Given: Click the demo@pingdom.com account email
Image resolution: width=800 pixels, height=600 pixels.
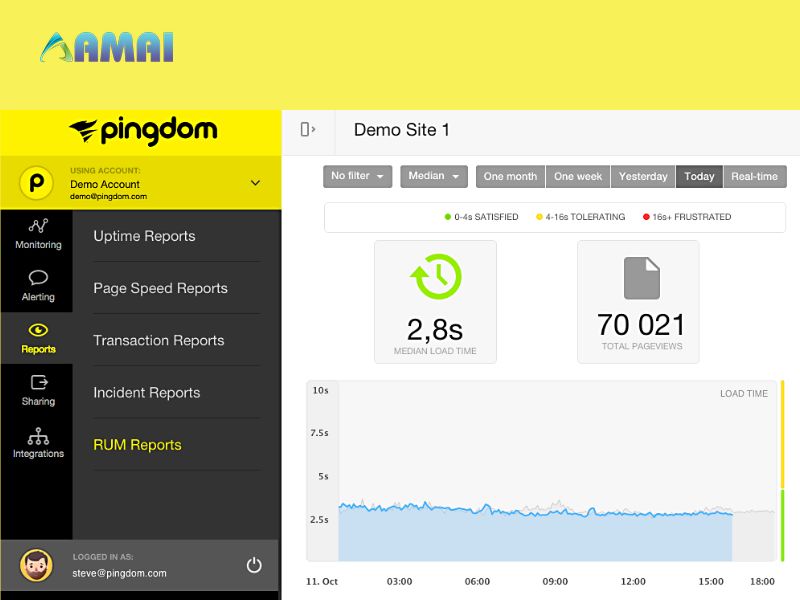Looking at the screenshot, I should pos(109,196).
